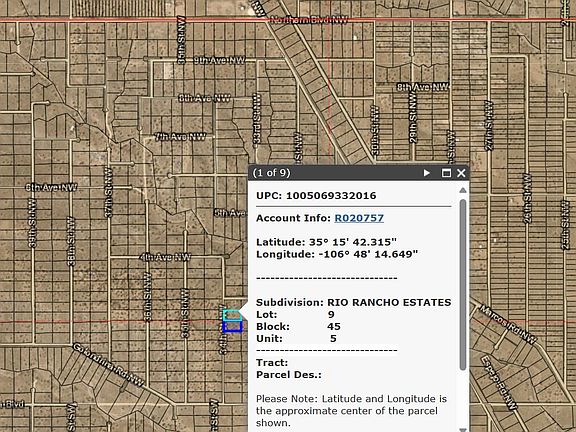This screenshot has height=432, width=576.
Task: Select the cyan highlighted parcel on map
Action: (x=232, y=315)
